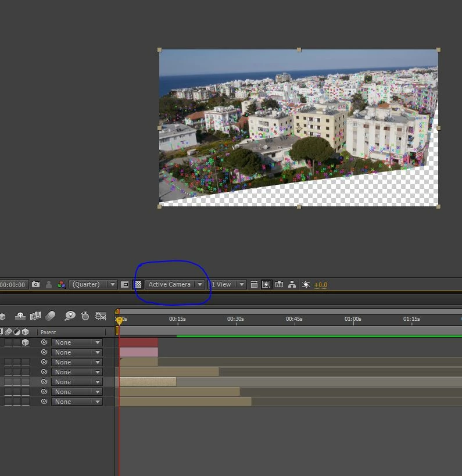Open the 1 View layout dropdown
This screenshot has width=462, height=476.
228,284
